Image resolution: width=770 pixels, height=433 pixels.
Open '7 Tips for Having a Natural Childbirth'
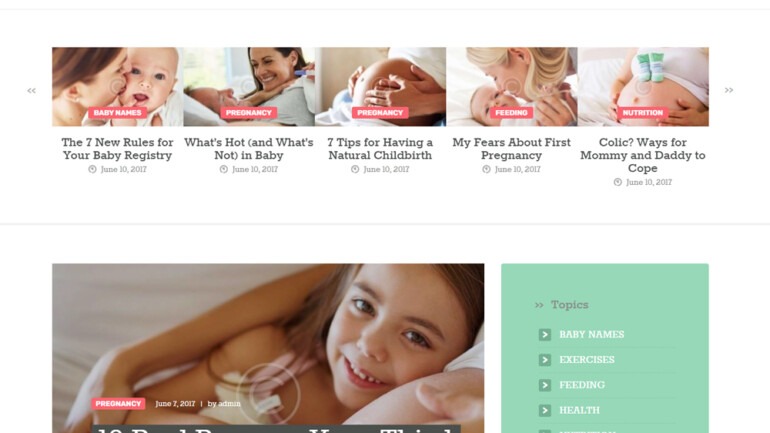tap(380, 149)
